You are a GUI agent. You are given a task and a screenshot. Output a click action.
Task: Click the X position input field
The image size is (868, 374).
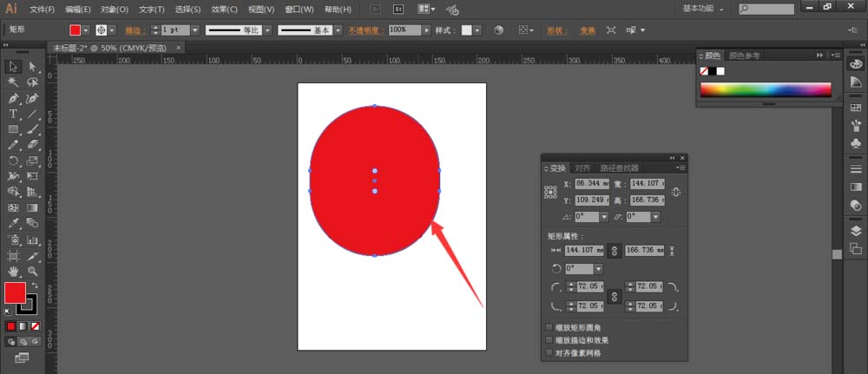tap(591, 184)
